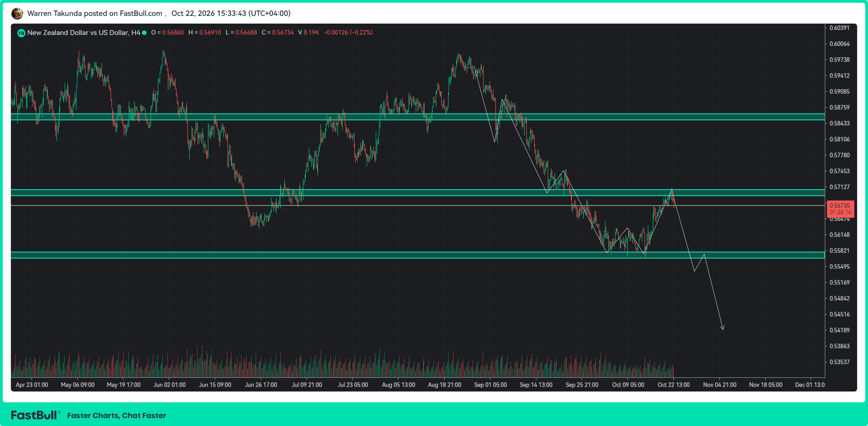Click the 0.54189 price axis label
This screenshot has height=426, width=868.
839,330
